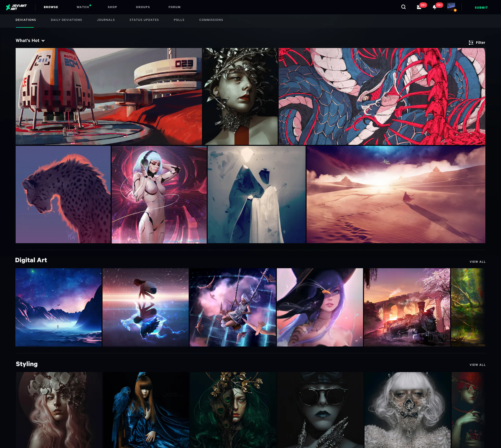
Task: Open the search magnifier icon
Action: (403, 7)
